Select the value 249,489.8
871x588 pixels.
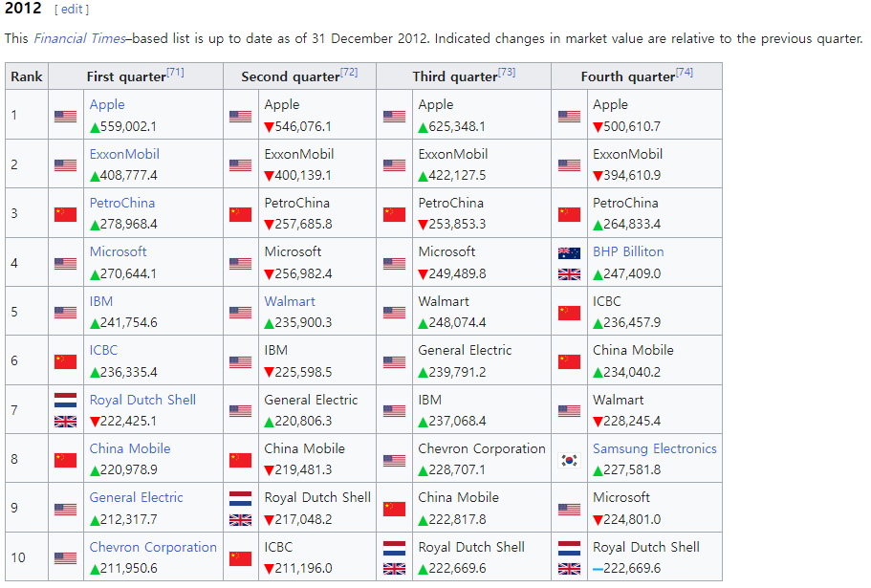[x=458, y=273]
